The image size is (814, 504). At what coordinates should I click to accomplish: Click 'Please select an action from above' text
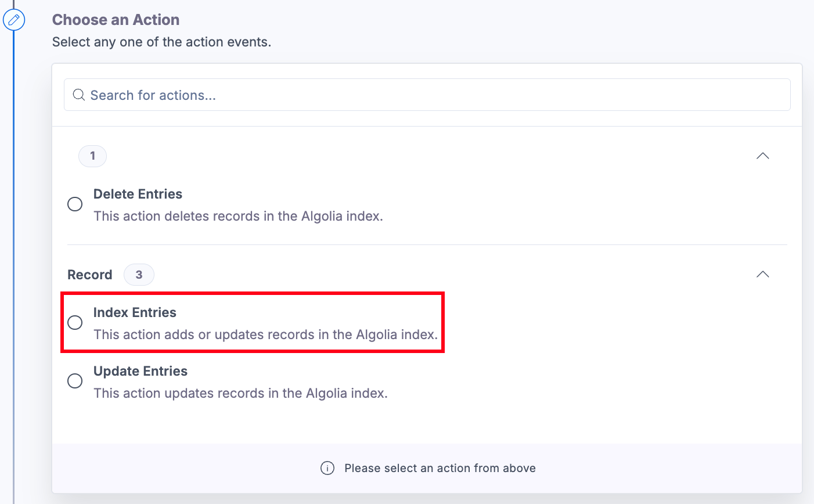point(441,468)
